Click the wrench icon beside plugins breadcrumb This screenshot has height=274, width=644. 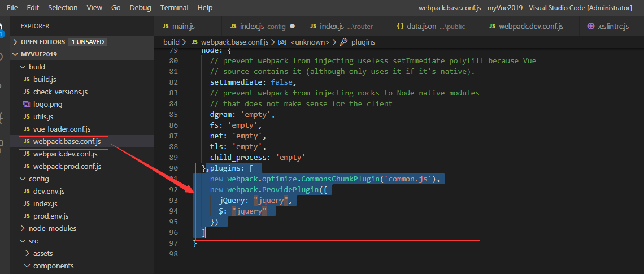(343, 42)
